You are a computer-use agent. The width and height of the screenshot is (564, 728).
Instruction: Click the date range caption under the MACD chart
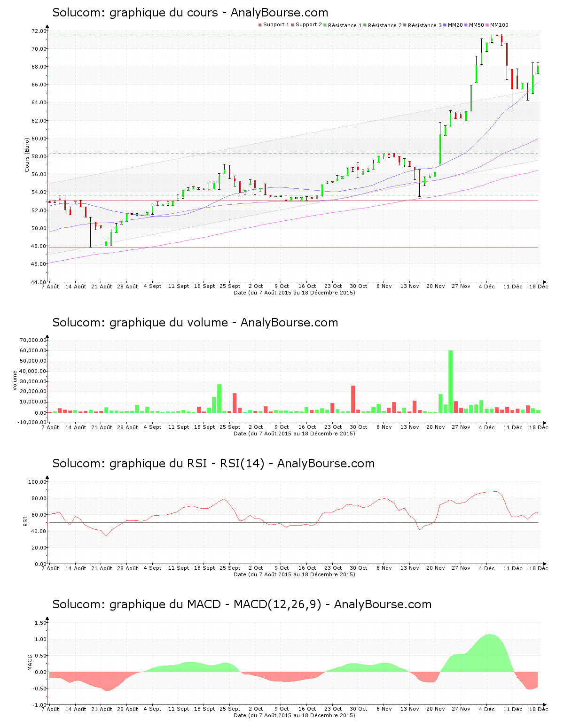(294, 715)
